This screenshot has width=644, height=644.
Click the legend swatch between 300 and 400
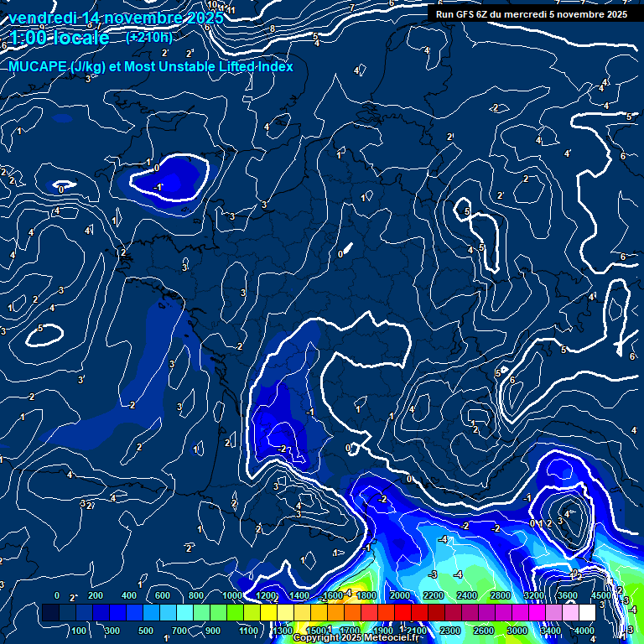pyautogui.click(x=117, y=612)
